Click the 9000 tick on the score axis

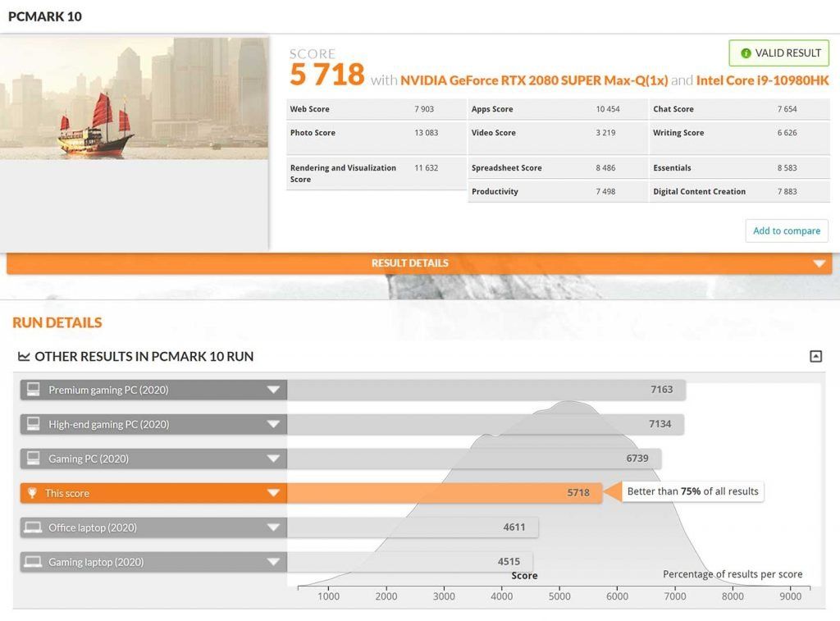[790, 596]
